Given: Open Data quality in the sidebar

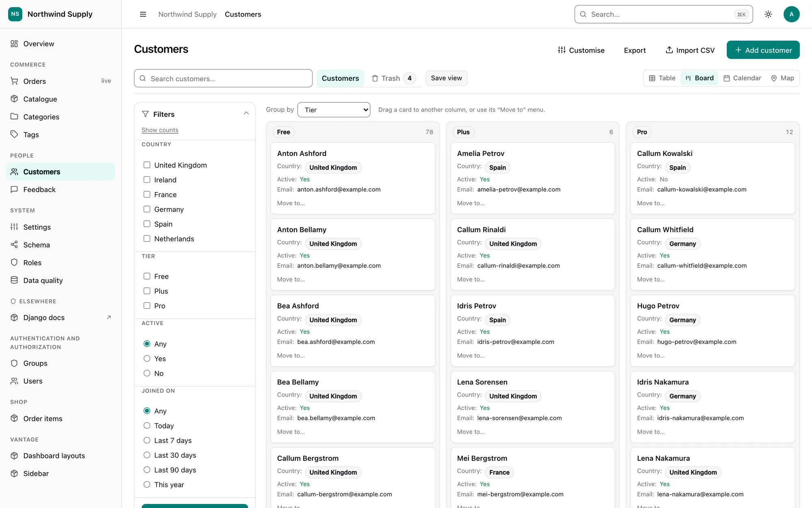Looking at the screenshot, I should (x=60, y=280).
